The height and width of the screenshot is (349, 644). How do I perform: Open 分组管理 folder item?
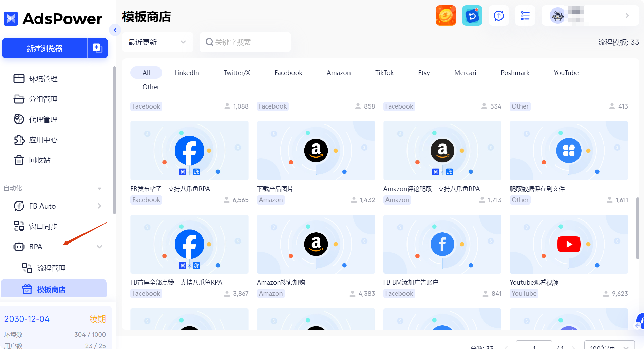pyautogui.click(x=36, y=99)
